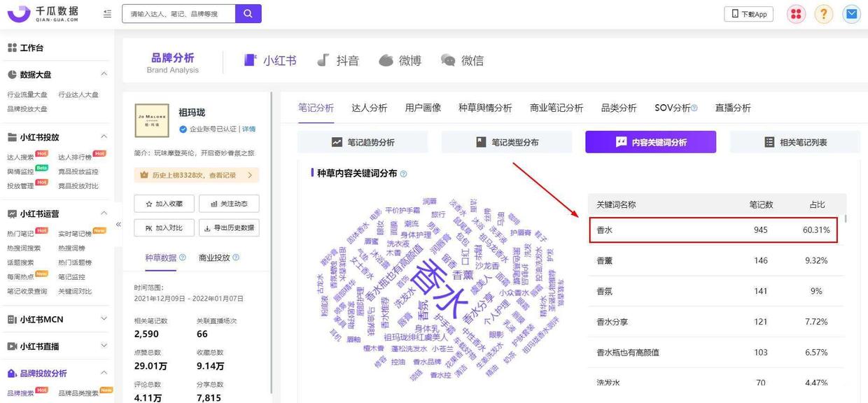
Task: Click the crown icon on 历史上榜3328次 banner
Action: click(143, 175)
